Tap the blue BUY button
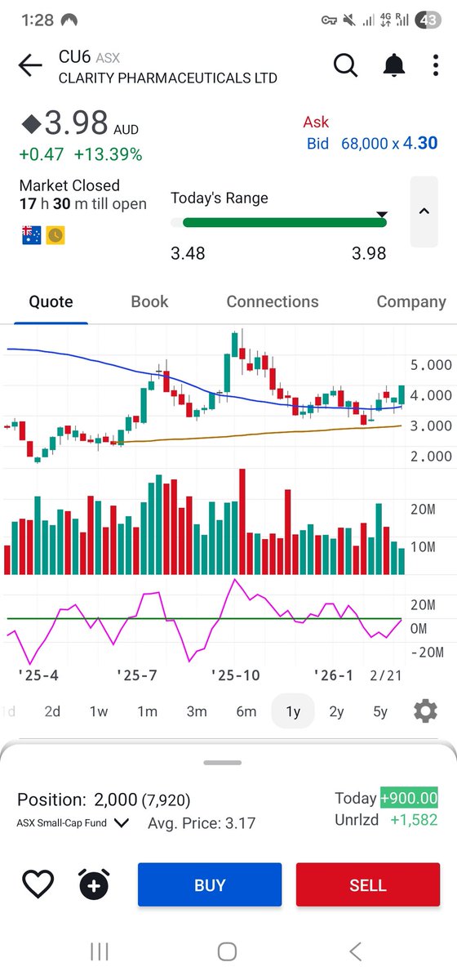The width and height of the screenshot is (457, 980). [210, 884]
